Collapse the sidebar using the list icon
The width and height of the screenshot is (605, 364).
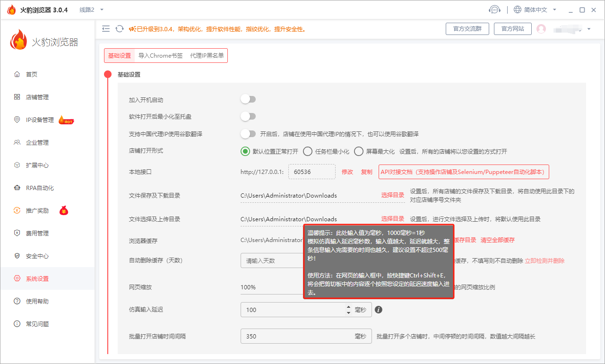pyautogui.click(x=106, y=28)
